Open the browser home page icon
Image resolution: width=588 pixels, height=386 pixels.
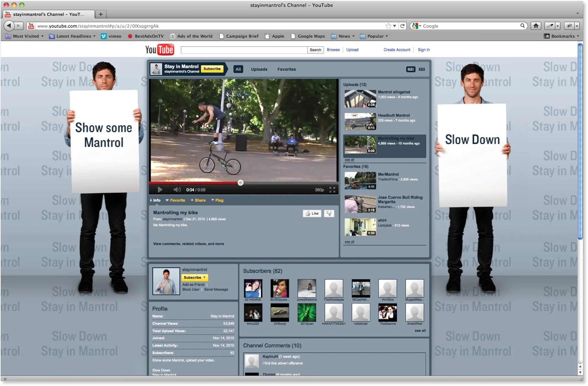click(x=536, y=26)
